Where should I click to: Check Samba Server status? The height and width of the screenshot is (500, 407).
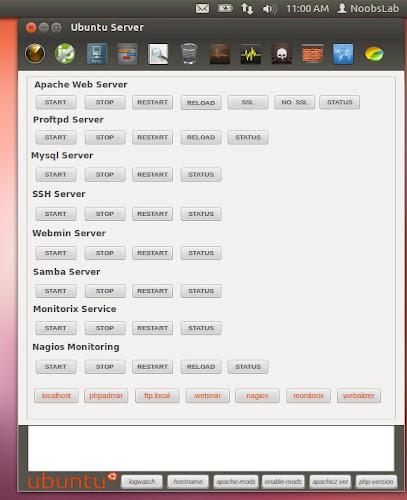pos(201,291)
